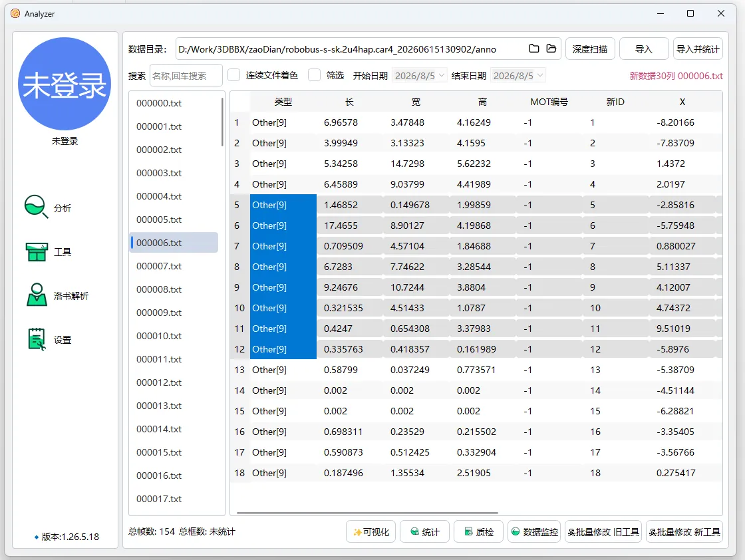This screenshot has width=745, height=560.
Task: Select file 000008.txt in list
Action: [174, 289]
